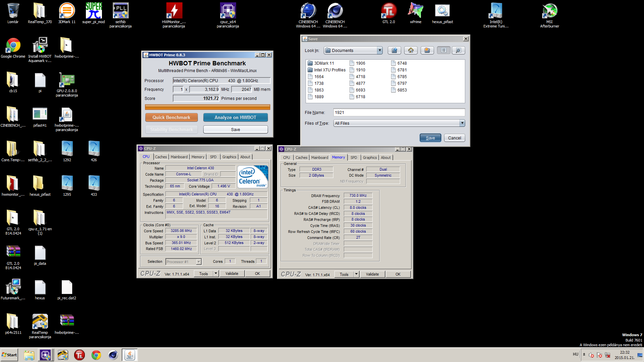Open GTL 2.0 desktop icon in top row
This screenshot has height=362, width=644.
389,13
